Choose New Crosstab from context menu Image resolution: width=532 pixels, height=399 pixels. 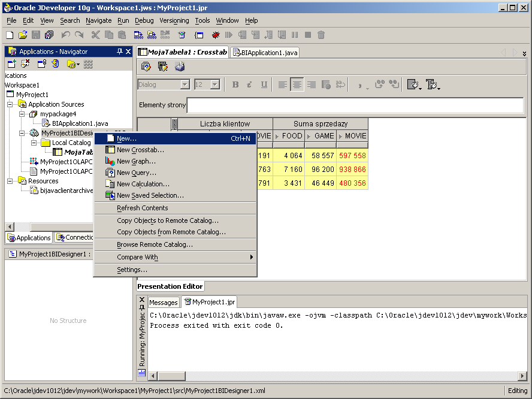(175, 150)
